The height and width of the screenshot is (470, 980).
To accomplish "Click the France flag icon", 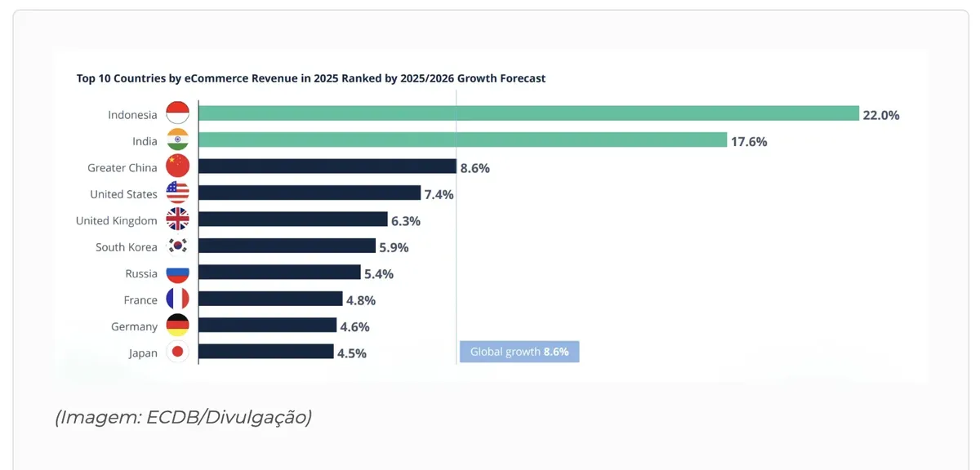I will (x=177, y=299).
